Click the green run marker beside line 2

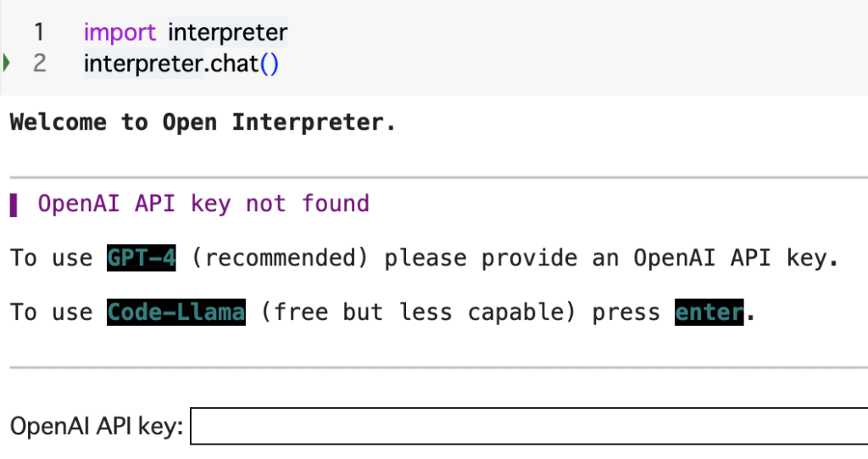pyautogui.click(x=6, y=63)
